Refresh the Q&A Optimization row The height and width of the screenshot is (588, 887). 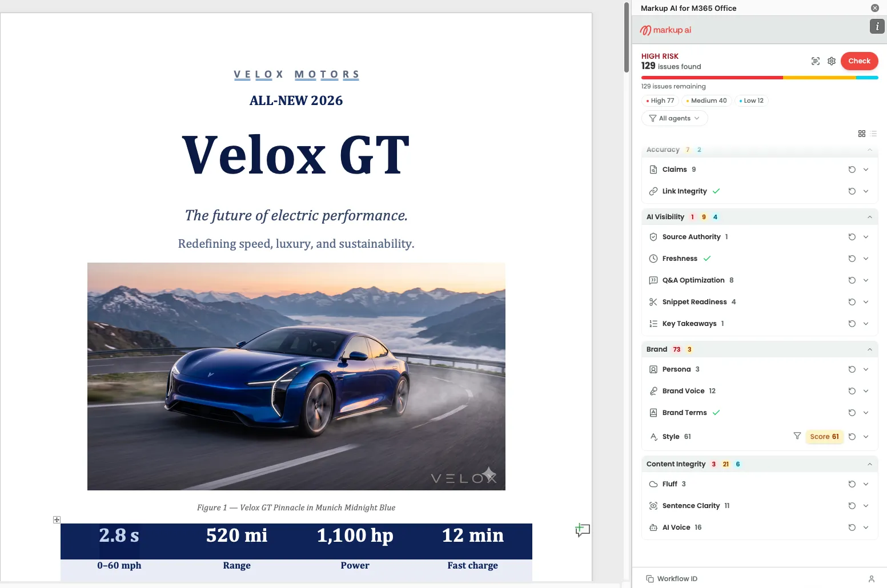[852, 280]
